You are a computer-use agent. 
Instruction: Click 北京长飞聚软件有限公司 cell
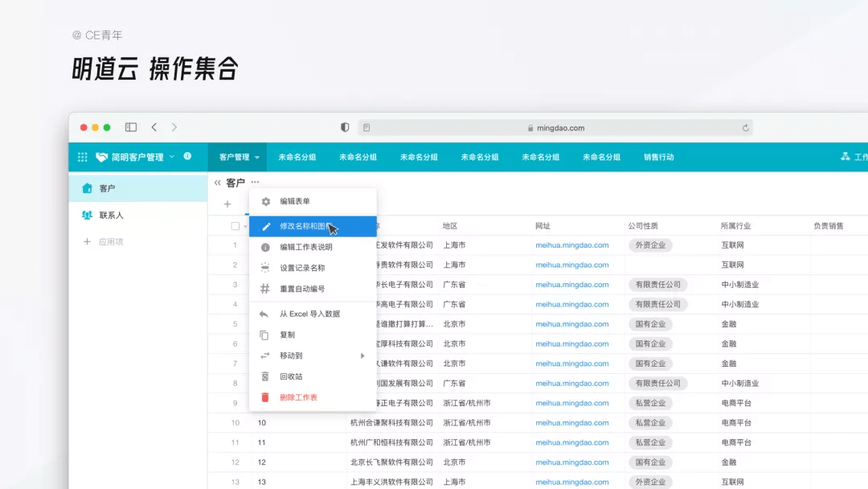click(x=391, y=462)
